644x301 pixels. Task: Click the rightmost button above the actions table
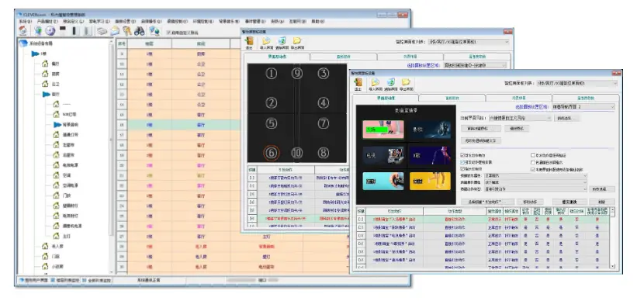tap(602, 202)
